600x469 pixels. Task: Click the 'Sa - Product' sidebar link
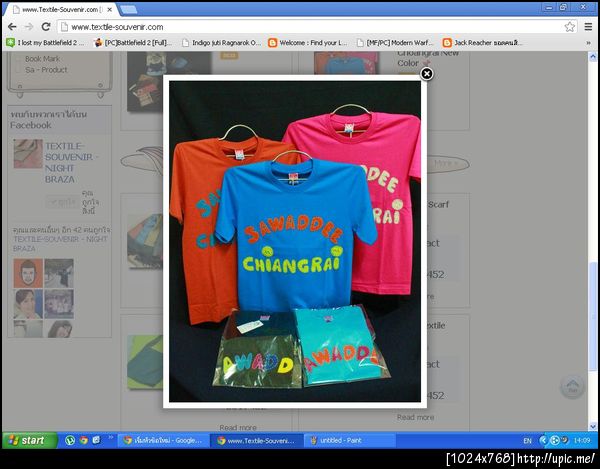[46, 70]
